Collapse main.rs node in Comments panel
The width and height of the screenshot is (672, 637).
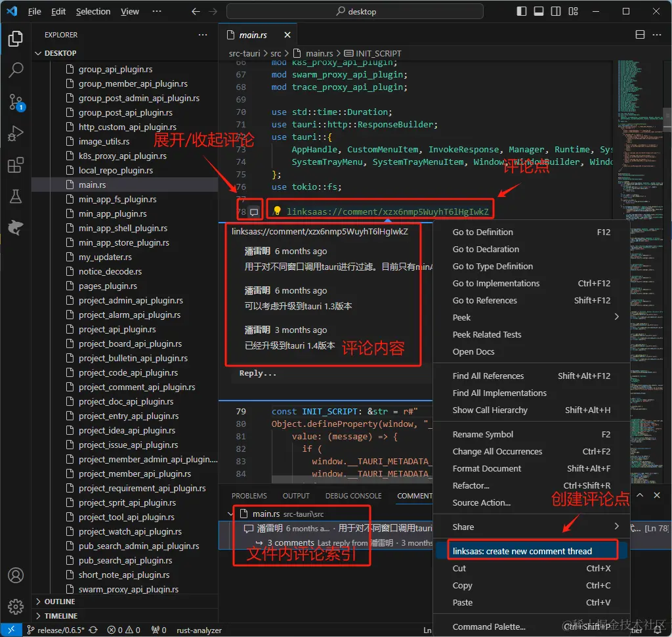pyautogui.click(x=230, y=514)
